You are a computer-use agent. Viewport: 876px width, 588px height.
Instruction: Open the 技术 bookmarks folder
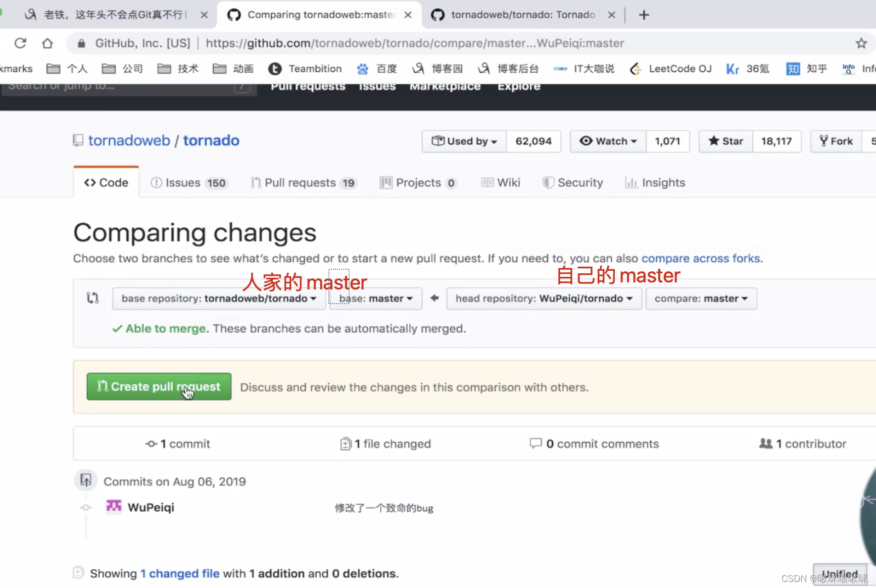pyautogui.click(x=178, y=69)
